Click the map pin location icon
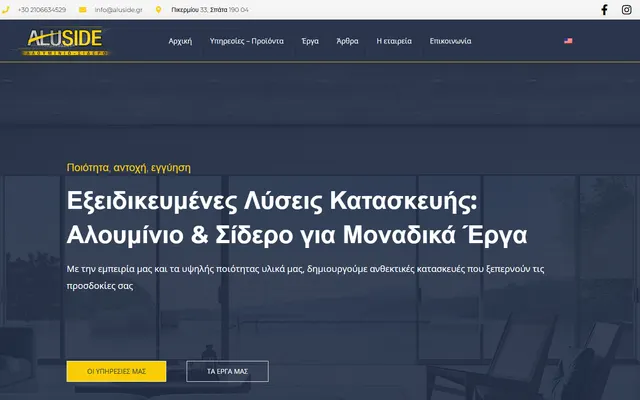 [158, 10]
